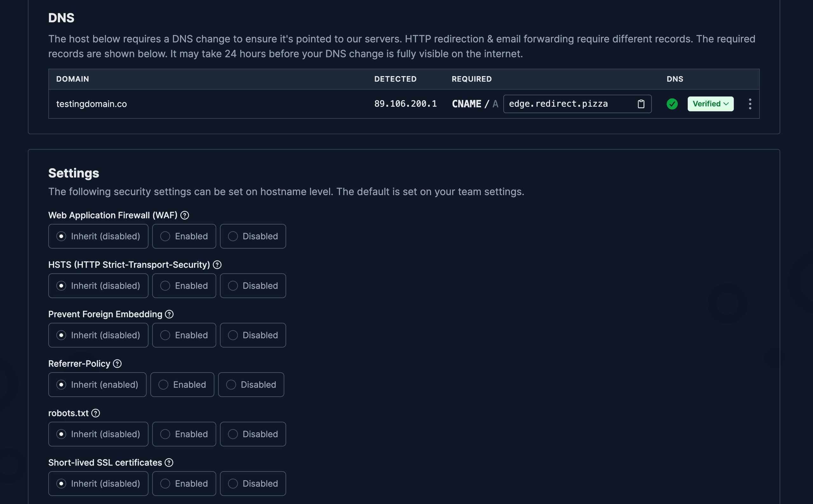Copy edge.redirect.pizza with clipboard icon
813x504 pixels.
pos(641,104)
